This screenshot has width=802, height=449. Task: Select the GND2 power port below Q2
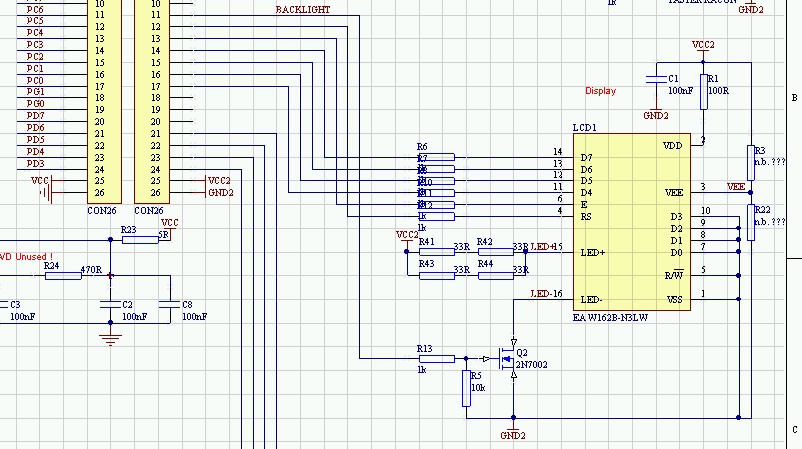[513, 431]
